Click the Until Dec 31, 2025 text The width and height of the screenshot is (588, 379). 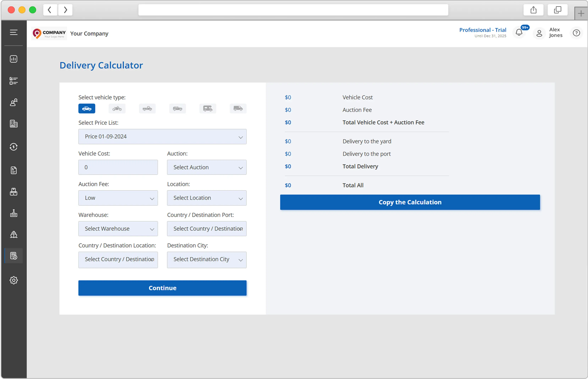[490, 36]
